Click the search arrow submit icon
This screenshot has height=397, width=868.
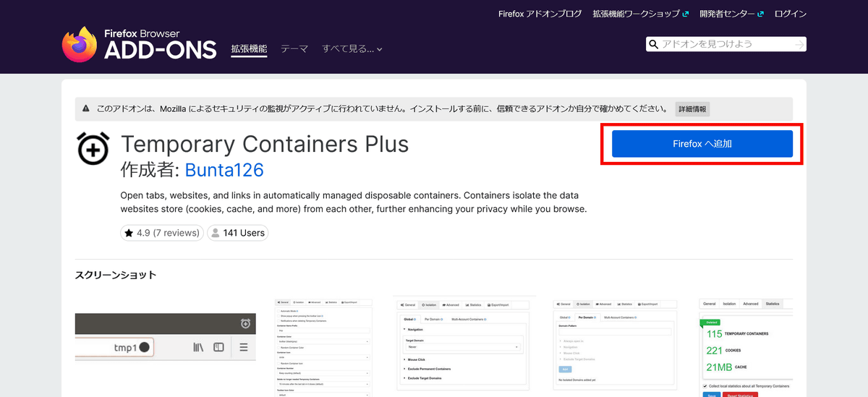(799, 45)
